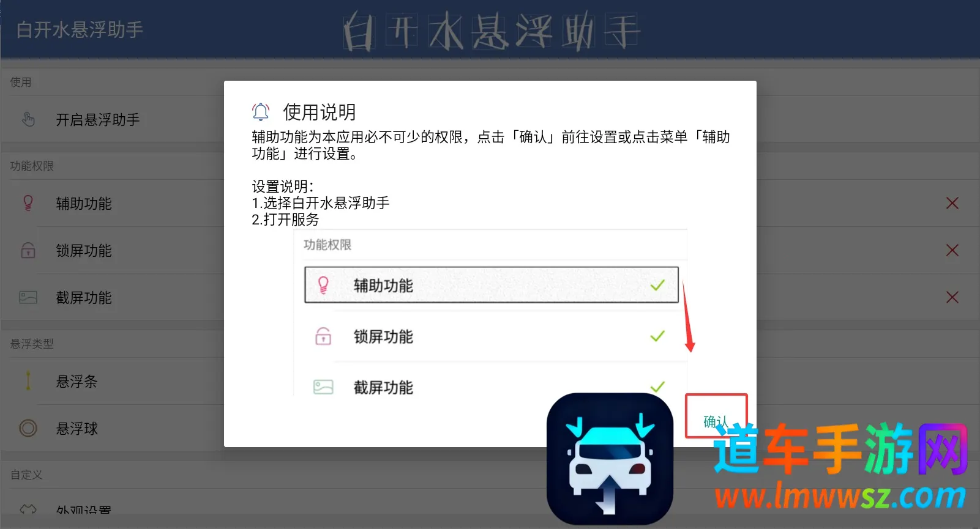Click the lock icon beside 锁屏功能 in the main list
Screen dimensions: 980x529
[28, 250]
